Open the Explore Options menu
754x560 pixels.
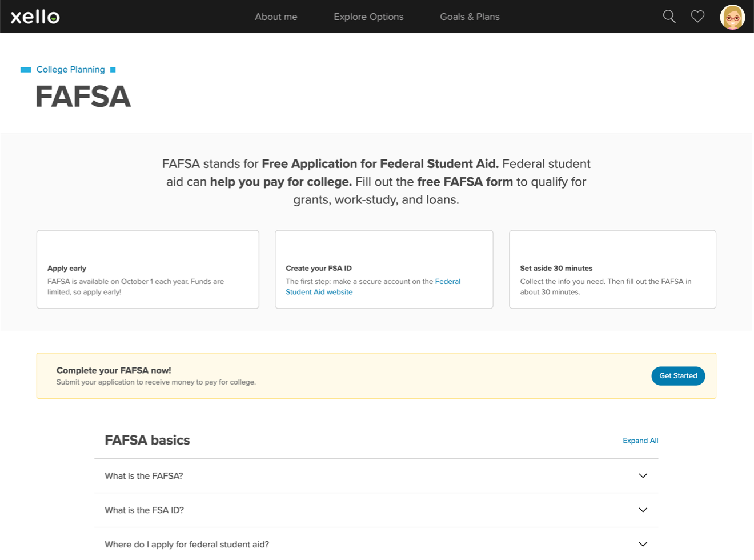(368, 17)
